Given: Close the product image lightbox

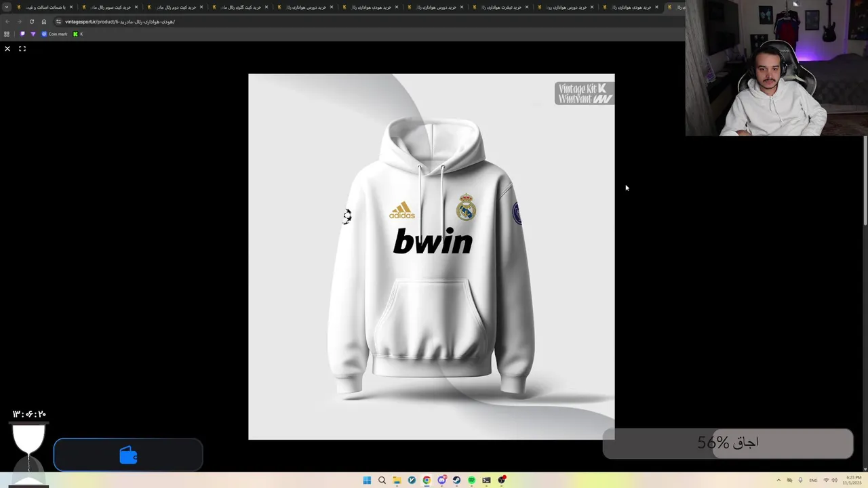Looking at the screenshot, I should 7,49.
